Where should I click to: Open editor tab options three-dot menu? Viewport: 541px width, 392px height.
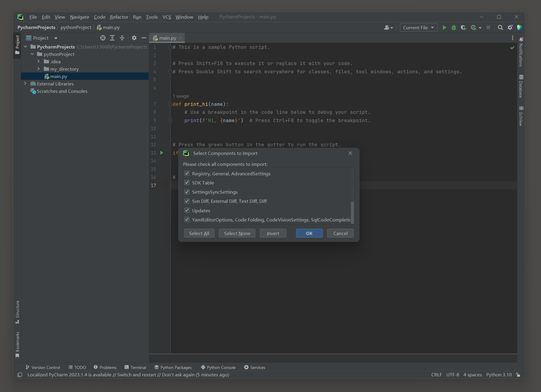(513, 38)
